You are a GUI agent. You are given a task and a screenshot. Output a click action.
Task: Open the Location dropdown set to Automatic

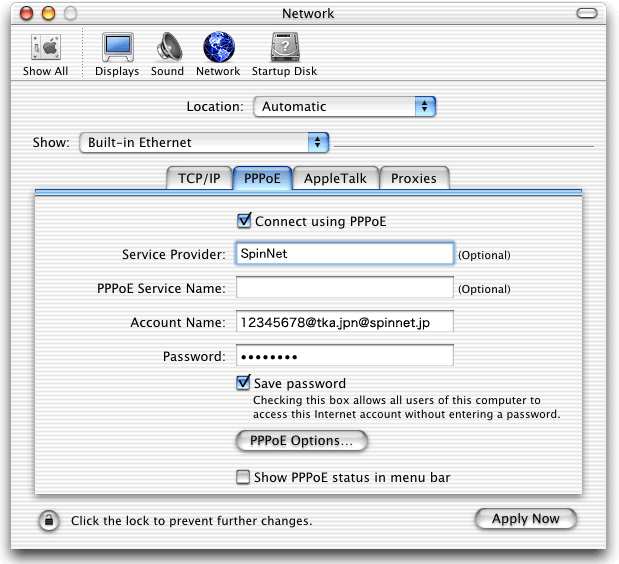click(345, 107)
